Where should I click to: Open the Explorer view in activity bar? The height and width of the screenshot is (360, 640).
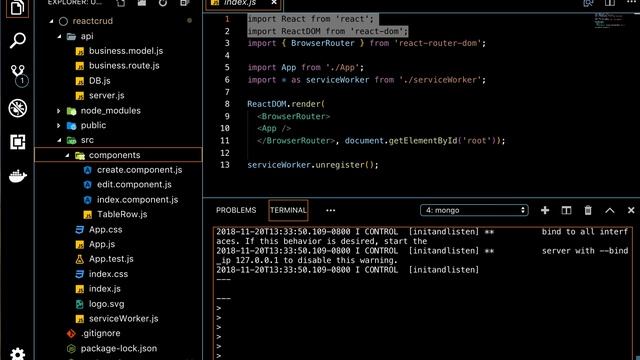pos(17,8)
